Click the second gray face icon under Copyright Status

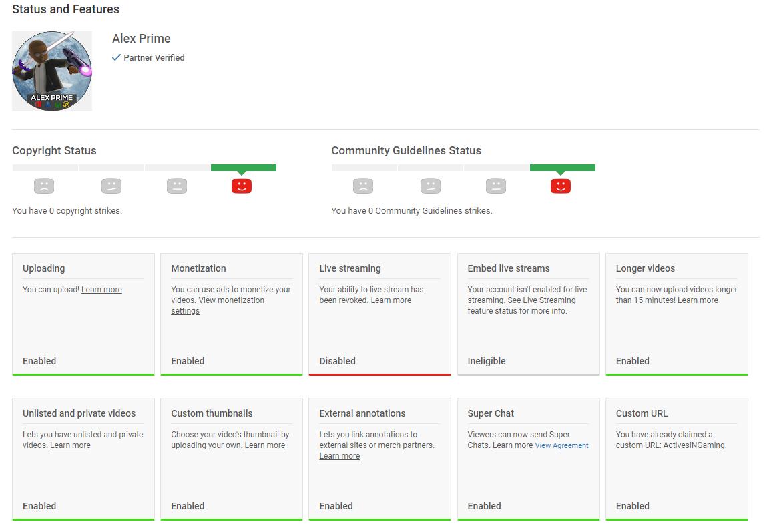[111, 186]
